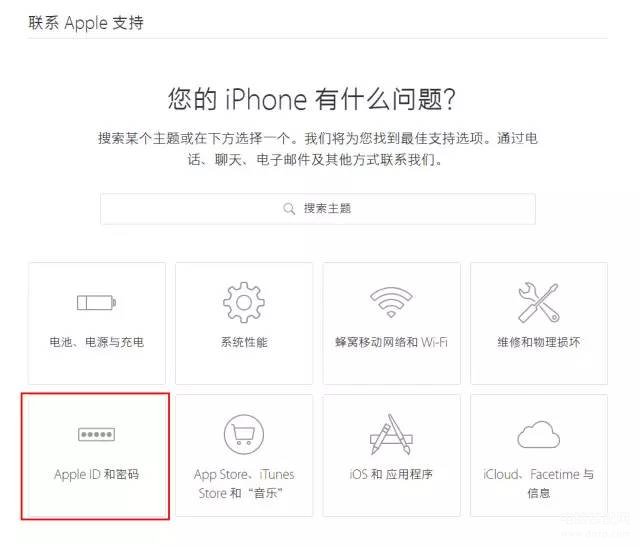Image resolution: width=640 pixels, height=547 pixels.
Task: Select Apple ID 和密码 label
Action: [96, 474]
